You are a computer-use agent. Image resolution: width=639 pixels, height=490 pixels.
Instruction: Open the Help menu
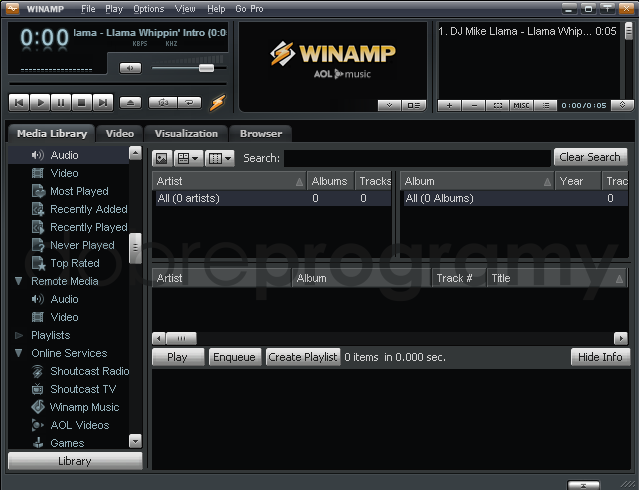coord(216,9)
